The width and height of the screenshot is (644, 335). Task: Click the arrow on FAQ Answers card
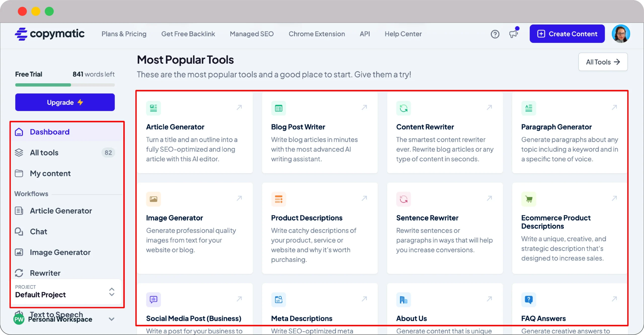(614, 299)
